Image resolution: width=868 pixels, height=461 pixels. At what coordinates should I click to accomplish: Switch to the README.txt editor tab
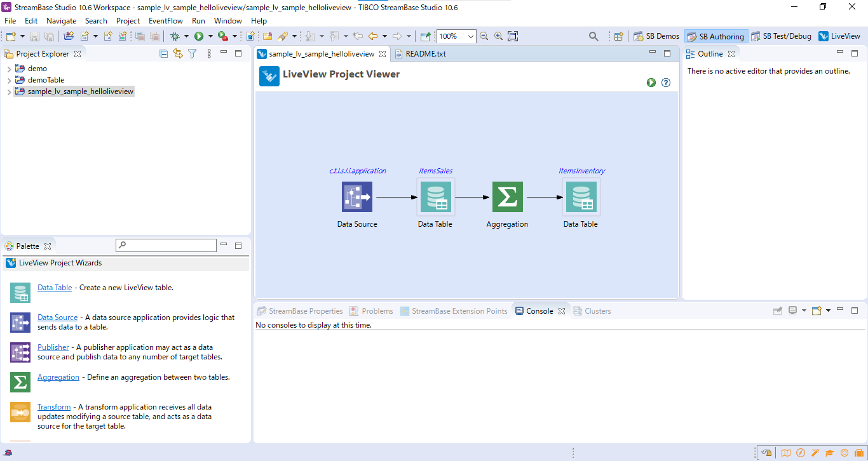point(419,54)
